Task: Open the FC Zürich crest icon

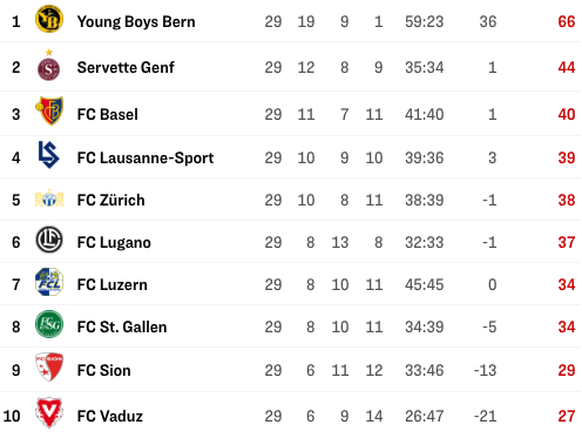Action: [49, 199]
